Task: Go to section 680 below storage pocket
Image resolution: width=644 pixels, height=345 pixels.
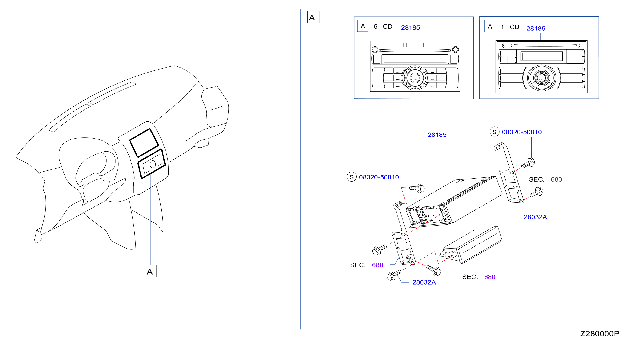Action: 489,277
